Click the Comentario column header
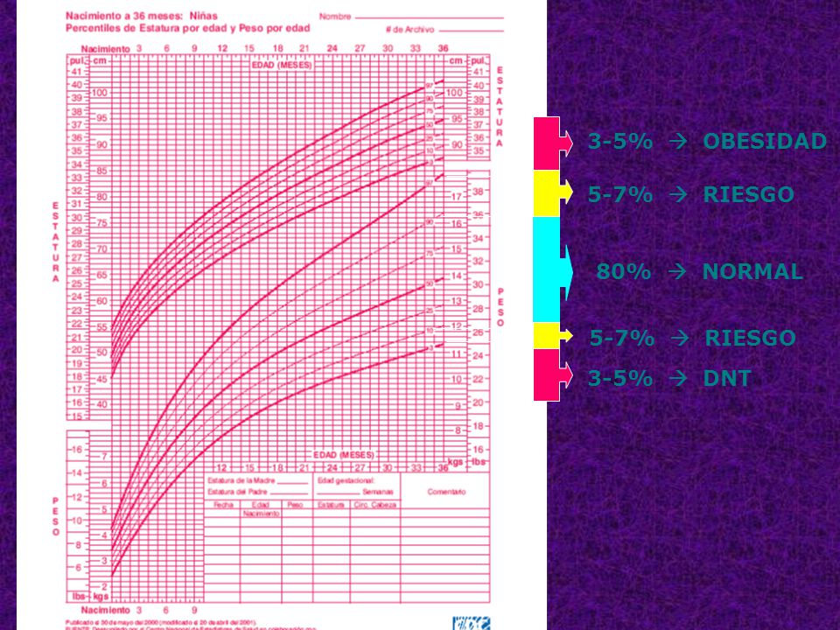This screenshot has height=630, width=840. (446, 492)
